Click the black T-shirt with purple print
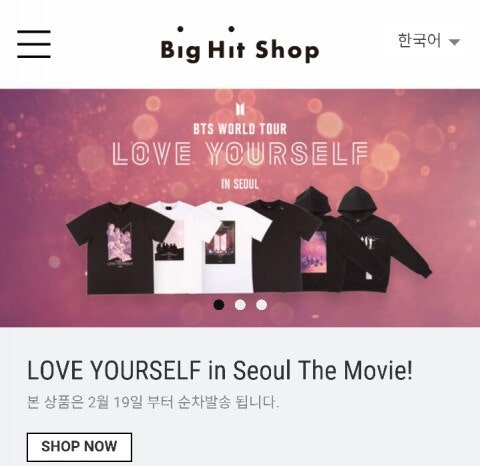The width and height of the screenshot is (480, 466). (x=117, y=247)
